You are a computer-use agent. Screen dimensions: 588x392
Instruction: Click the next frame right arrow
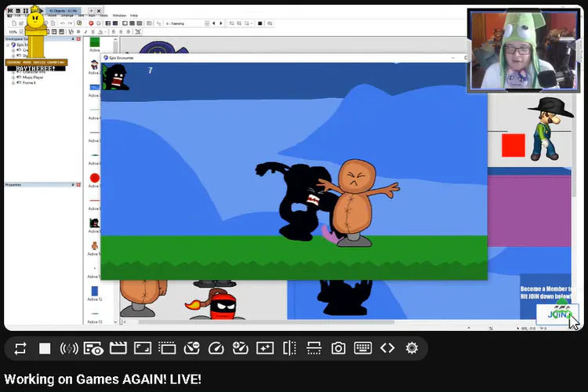coord(221,24)
